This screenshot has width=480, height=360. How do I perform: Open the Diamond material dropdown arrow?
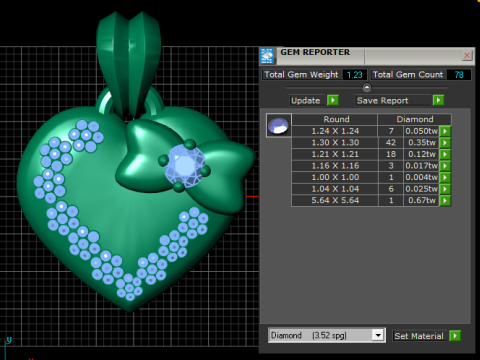point(378,335)
